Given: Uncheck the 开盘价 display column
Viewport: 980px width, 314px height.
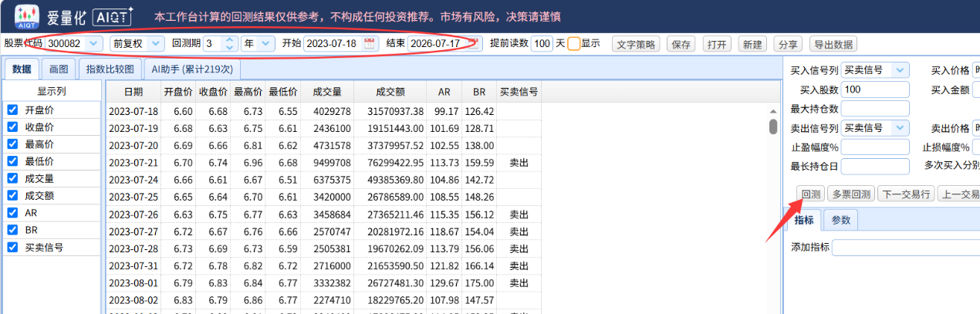Looking at the screenshot, I should tap(12, 110).
